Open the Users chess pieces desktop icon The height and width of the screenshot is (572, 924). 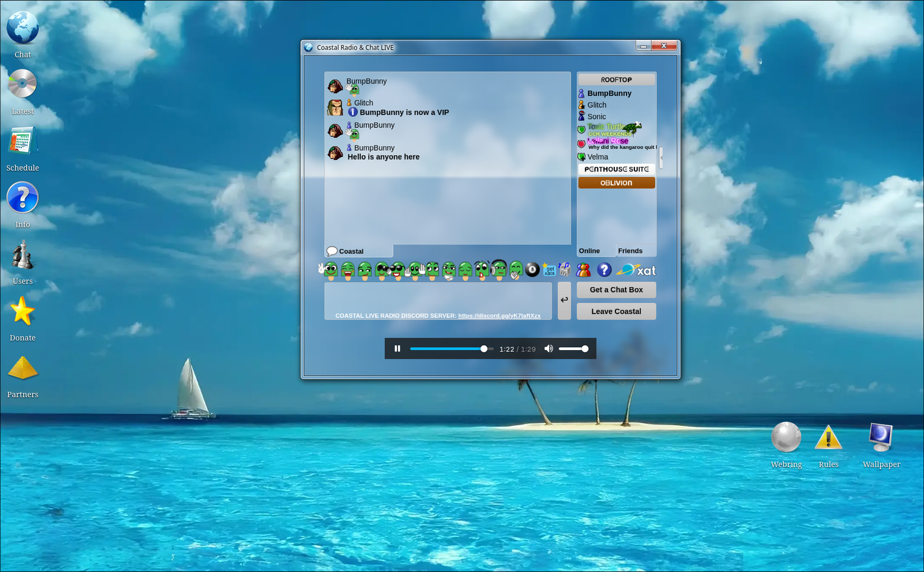pos(22,254)
